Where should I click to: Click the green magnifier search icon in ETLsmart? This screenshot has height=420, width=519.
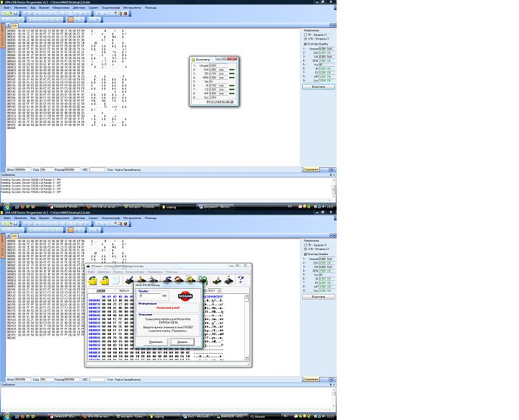pyautogui.click(x=203, y=280)
